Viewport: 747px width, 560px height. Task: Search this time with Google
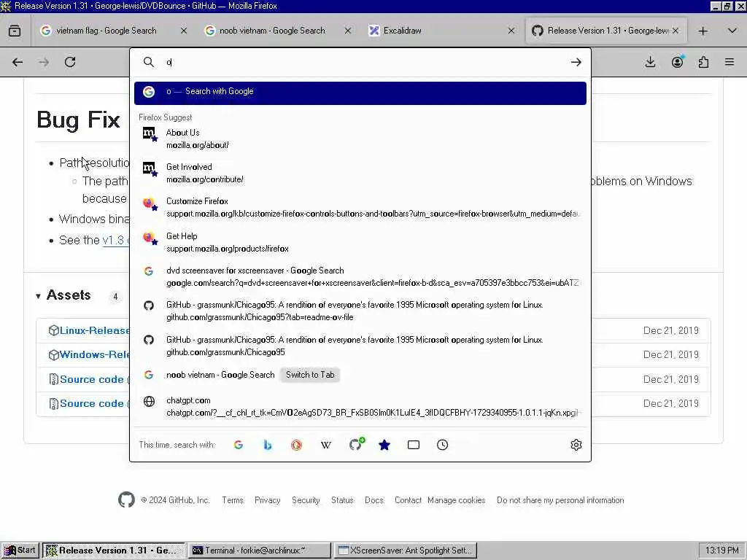coord(239,445)
